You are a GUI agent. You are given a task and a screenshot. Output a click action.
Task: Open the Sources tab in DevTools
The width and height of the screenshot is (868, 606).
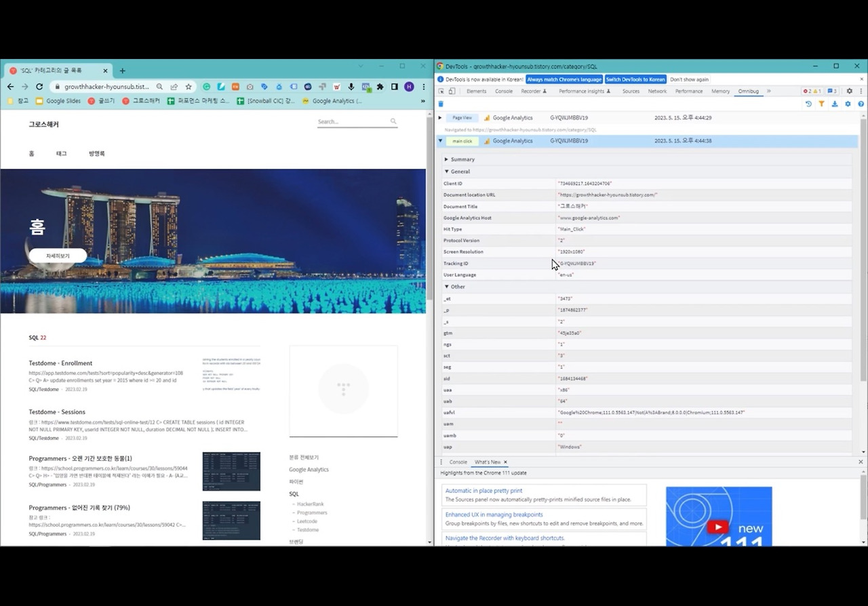(x=631, y=91)
